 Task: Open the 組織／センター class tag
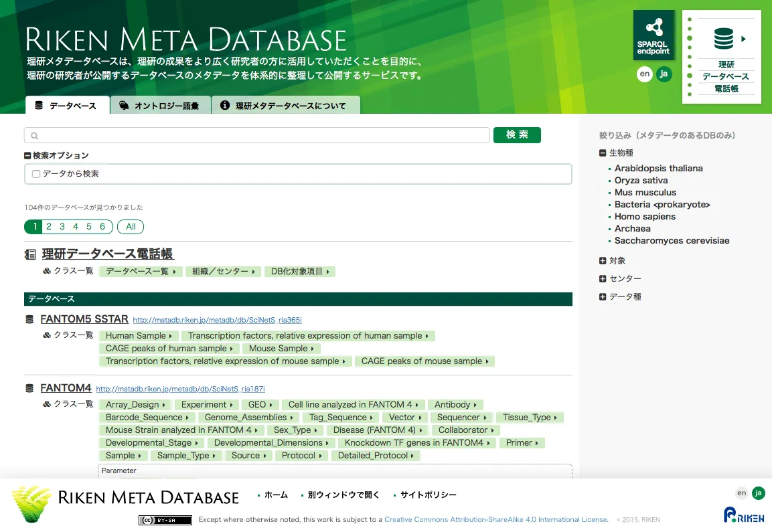[x=224, y=272]
